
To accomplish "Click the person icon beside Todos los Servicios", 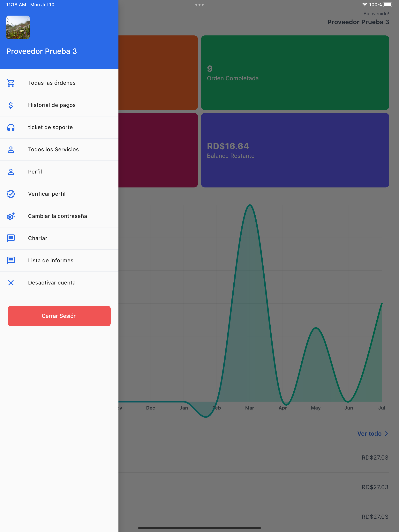I will [x=11, y=150].
